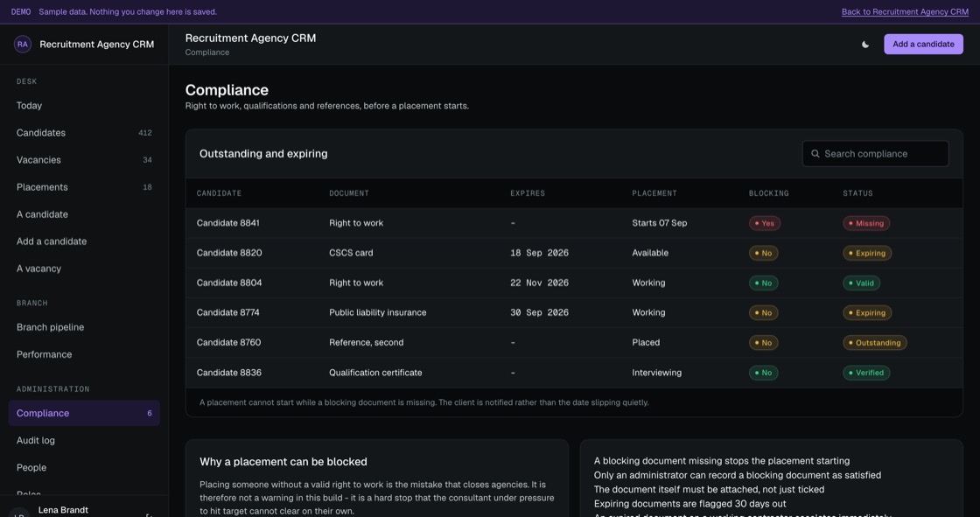980x517 pixels.
Task: Click Starts 07 Sep placement cell
Action: point(660,223)
